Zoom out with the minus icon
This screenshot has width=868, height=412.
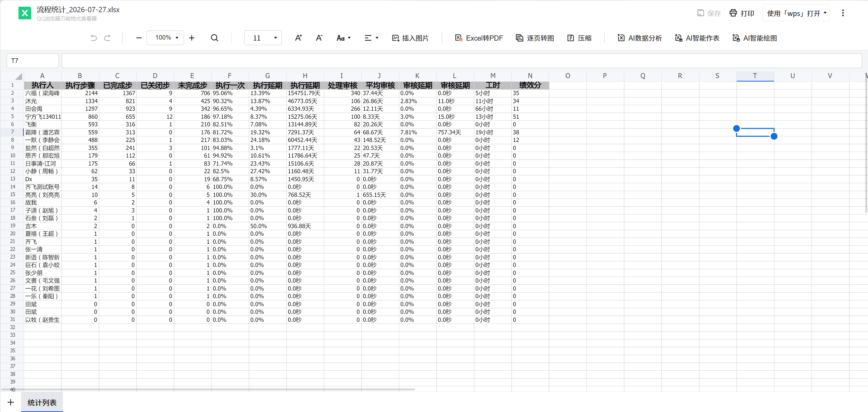(139, 38)
